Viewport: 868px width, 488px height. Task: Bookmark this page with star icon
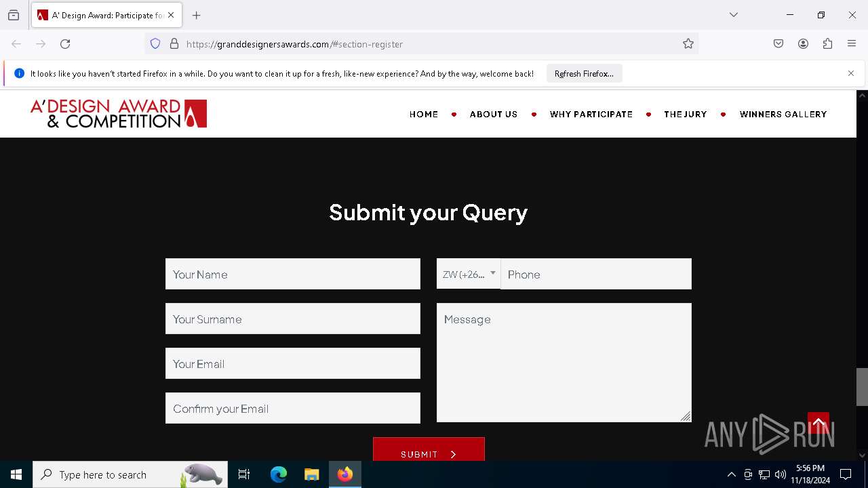[x=688, y=44]
